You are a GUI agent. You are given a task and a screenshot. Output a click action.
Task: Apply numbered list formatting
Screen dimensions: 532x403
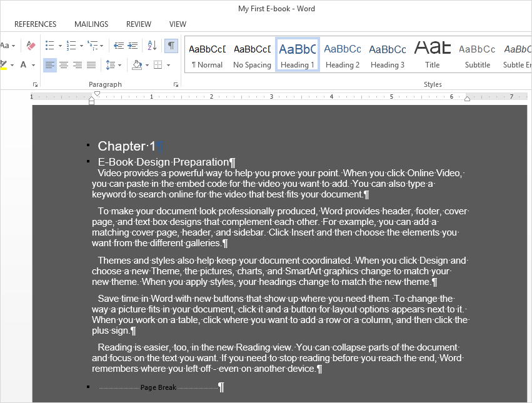71,46
